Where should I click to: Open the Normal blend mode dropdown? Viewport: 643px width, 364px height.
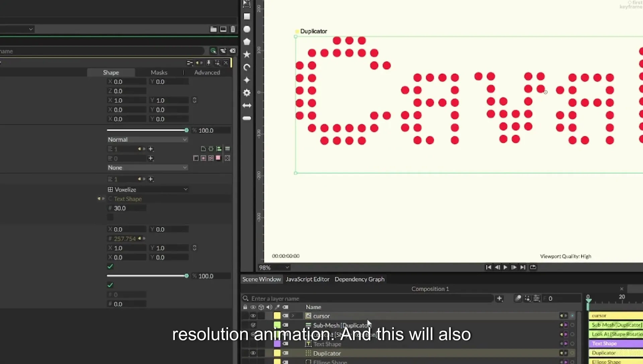click(147, 140)
